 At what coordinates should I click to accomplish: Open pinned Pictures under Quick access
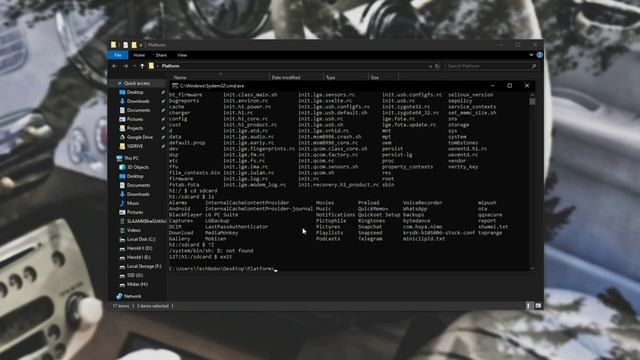click(x=135, y=119)
